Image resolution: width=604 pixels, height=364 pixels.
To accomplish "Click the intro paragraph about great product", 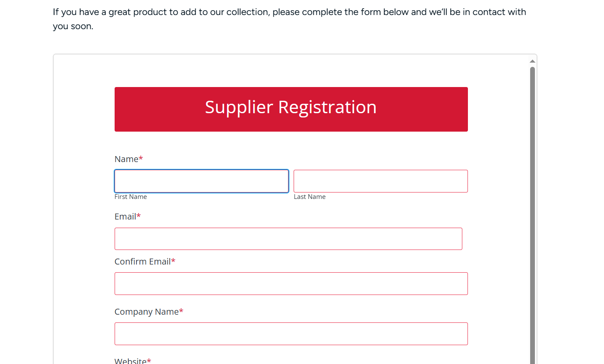I will click(289, 19).
